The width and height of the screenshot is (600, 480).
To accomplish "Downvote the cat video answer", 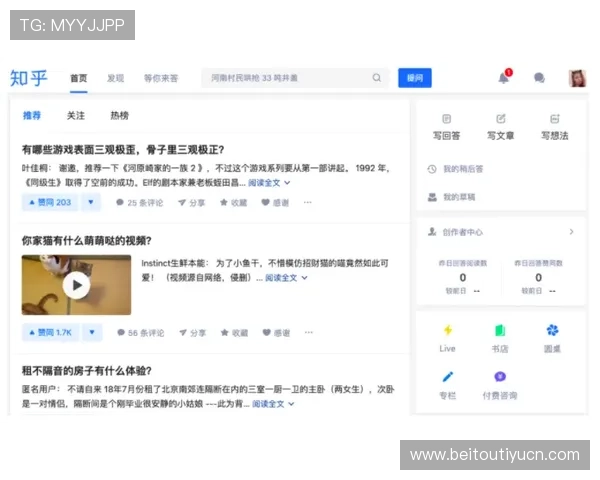I will tap(92, 332).
